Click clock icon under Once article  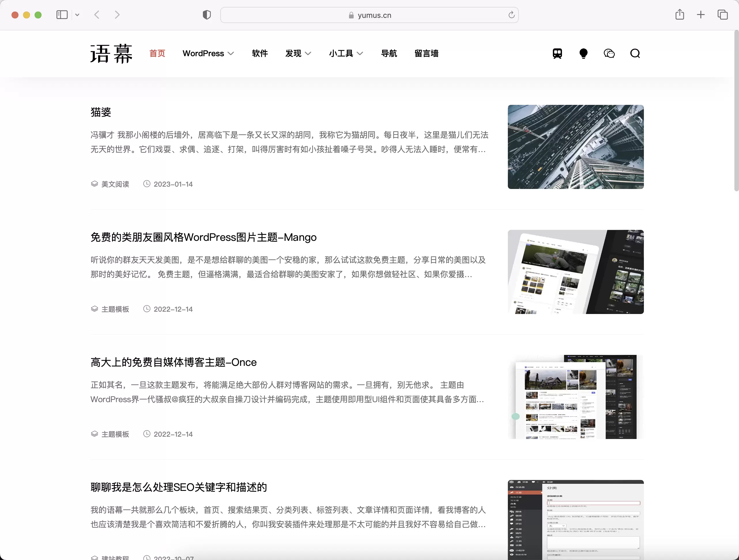coord(147,434)
